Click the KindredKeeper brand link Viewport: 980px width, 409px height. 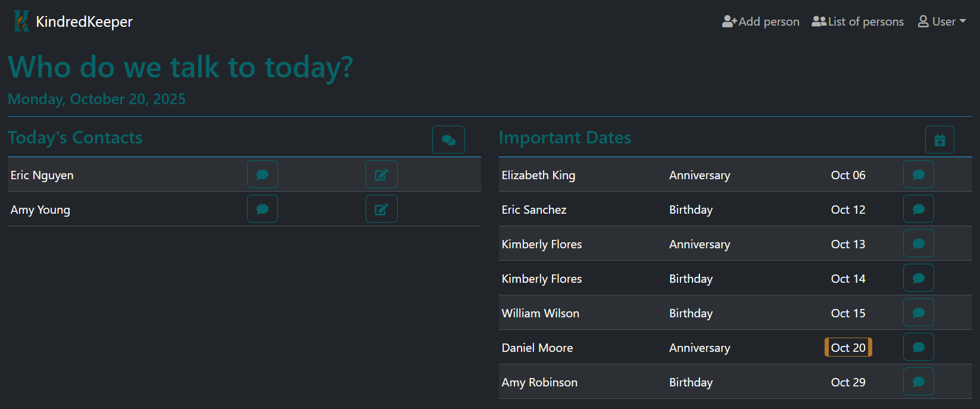click(x=84, y=21)
